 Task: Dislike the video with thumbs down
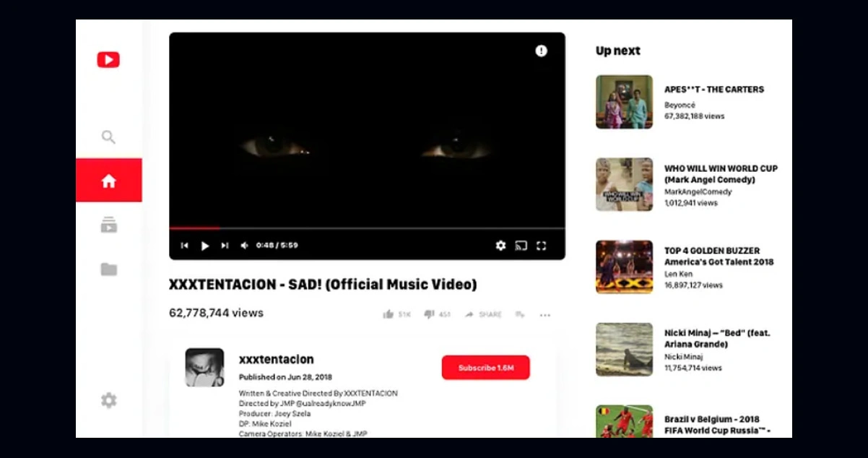pos(429,314)
